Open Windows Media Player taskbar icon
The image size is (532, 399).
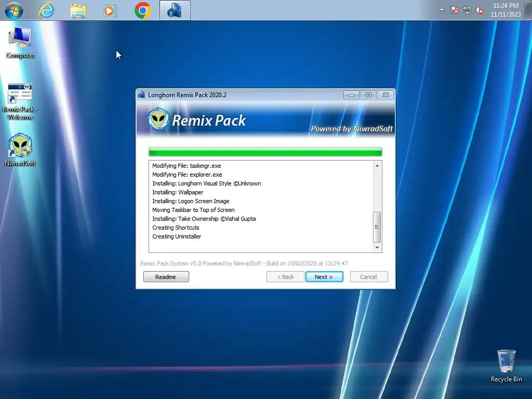point(110,10)
